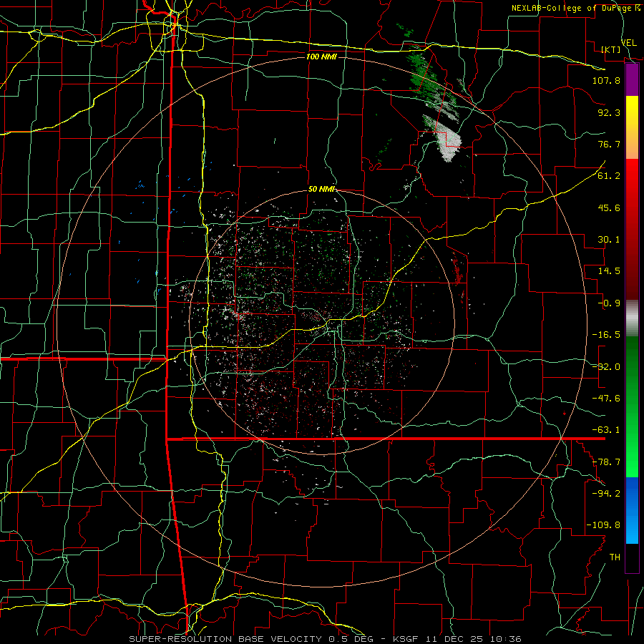Click the large gray-white velocity echo in the northeast
Viewport: 644px width, 644px height.
click(x=448, y=142)
